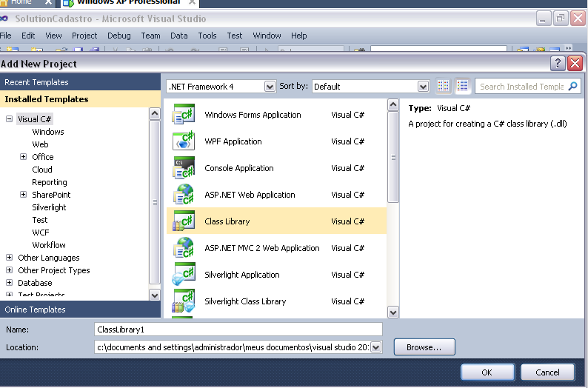This screenshot has width=588, height=388.
Task: Click the search magnifier icon
Action: 572,86
